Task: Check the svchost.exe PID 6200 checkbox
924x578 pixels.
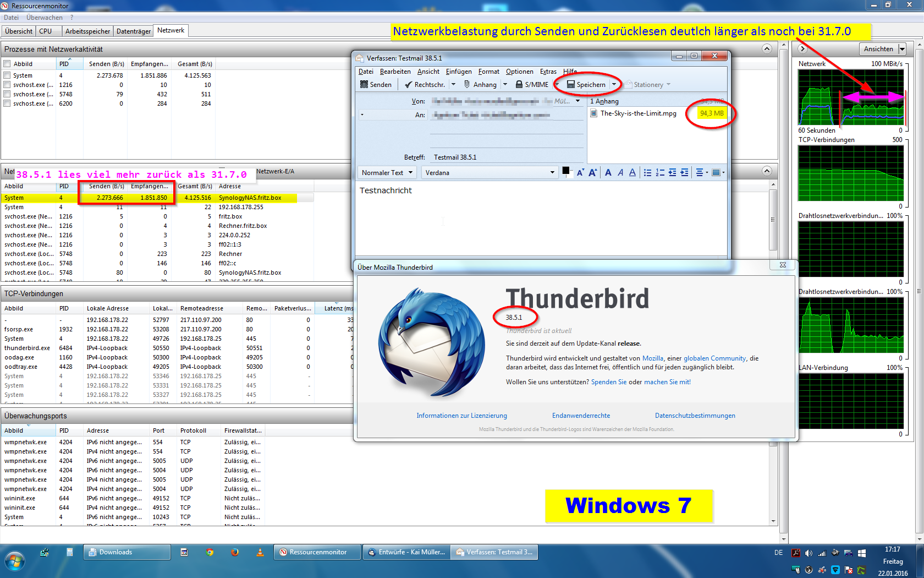Action: point(7,103)
